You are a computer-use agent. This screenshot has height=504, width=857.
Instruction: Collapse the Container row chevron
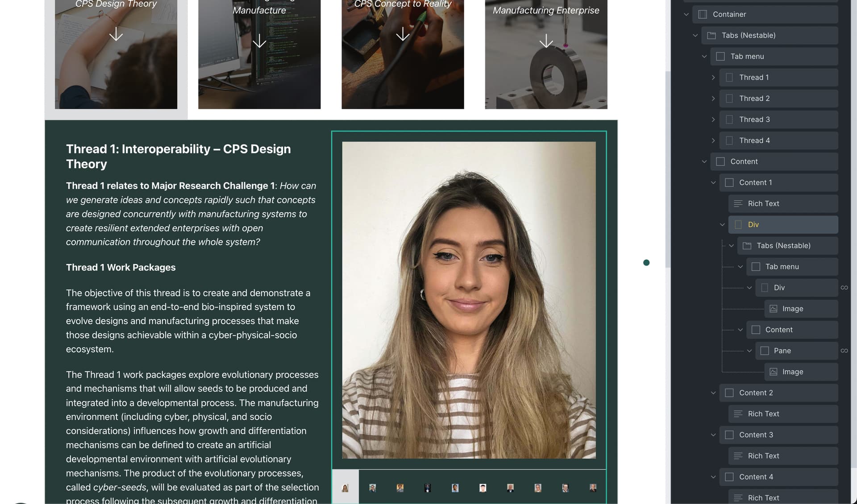click(686, 14)
